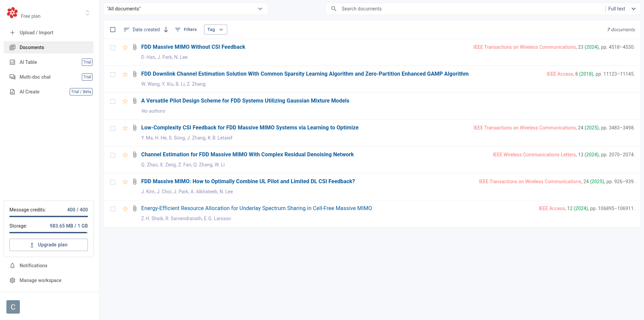644x320 pixels.
Task: Open AI Table in the sidebar
Action: (28, 62)
